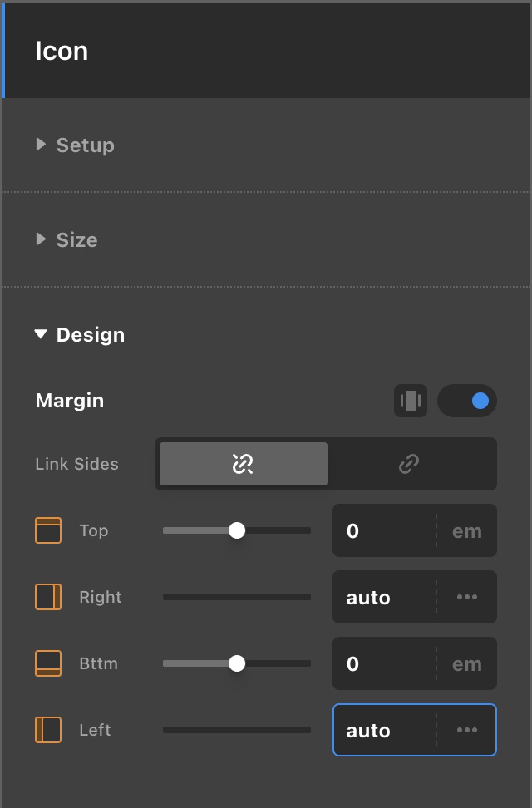The image size is (532, 808).
Task: Click the Left margin auto value field
Action: pos(384,730)
